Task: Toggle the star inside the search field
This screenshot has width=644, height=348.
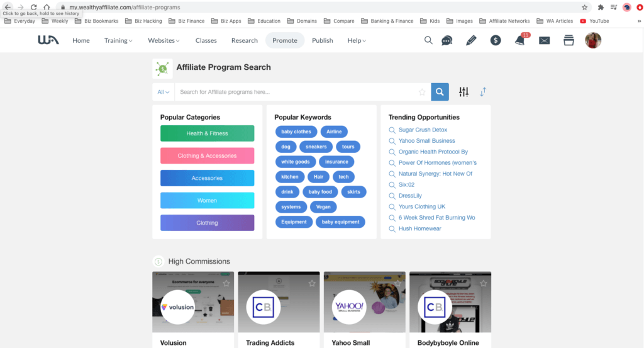Action: click(x=422, y=92)
